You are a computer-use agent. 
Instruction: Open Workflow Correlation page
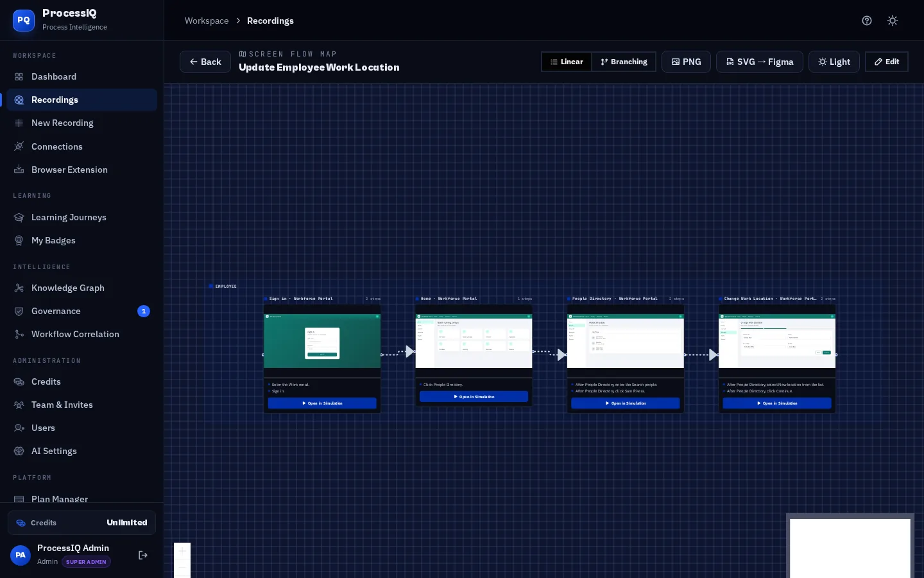pos(81,334)
